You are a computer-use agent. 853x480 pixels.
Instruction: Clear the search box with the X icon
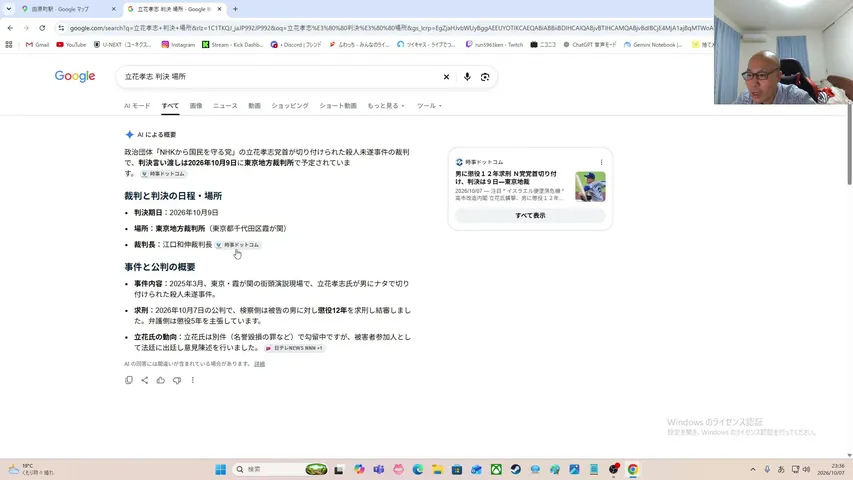point(446,77)
